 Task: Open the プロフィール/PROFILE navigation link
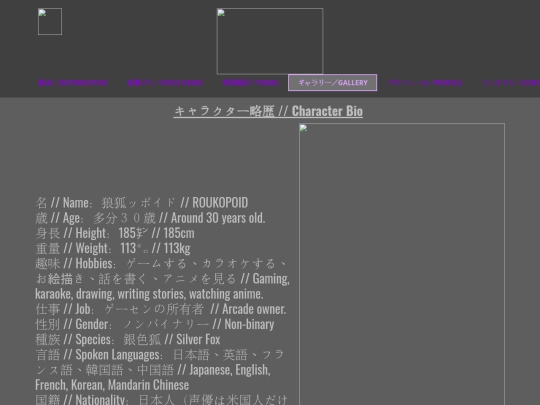coord(425,83)
